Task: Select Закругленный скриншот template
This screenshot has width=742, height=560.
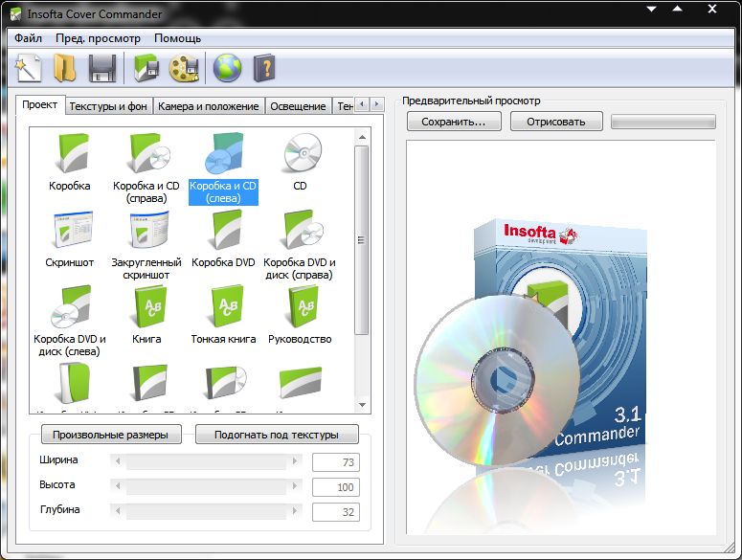Action: pos(146,245)
